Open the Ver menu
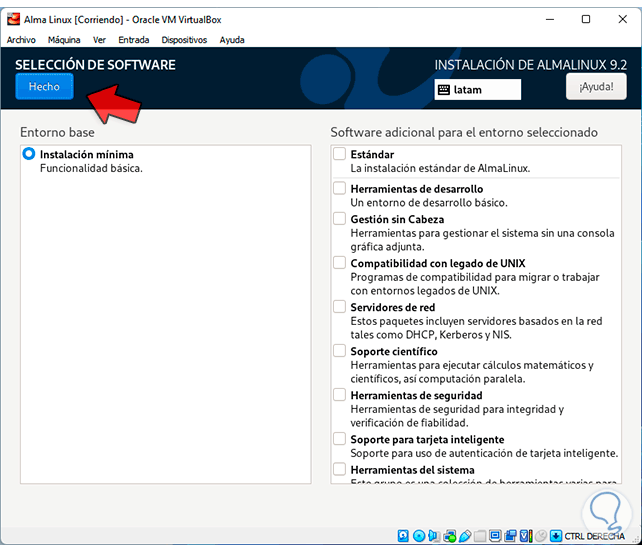 (x=99, y=40)
